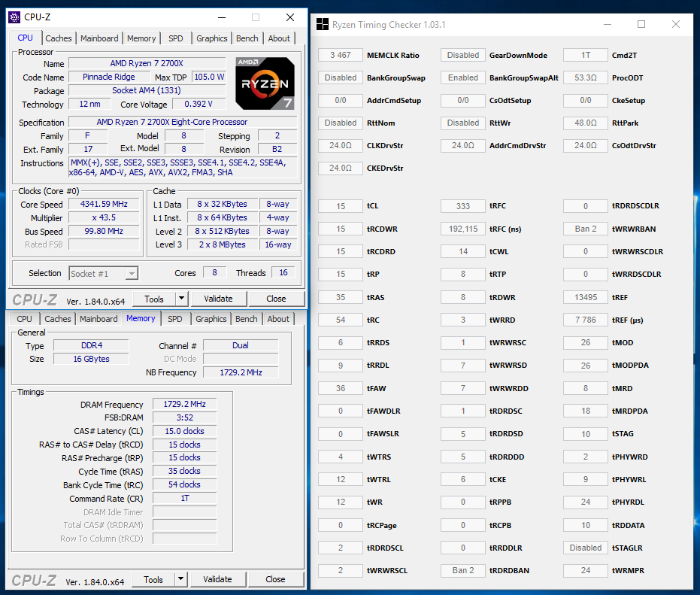Open the SPD tab in the upper CPU-Z window

point(175,38)
